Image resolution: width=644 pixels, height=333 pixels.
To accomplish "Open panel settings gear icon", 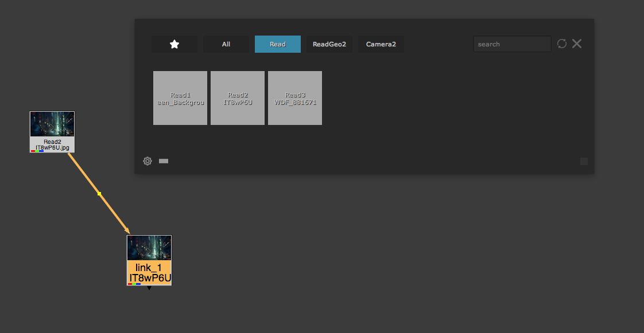I will (148, 161).
